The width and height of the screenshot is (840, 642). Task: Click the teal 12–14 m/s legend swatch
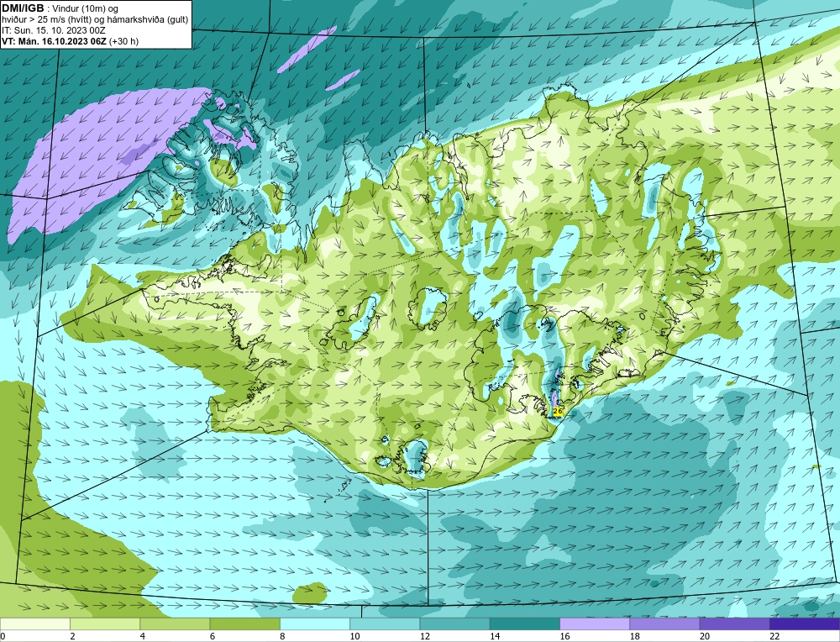pos(454,624)
